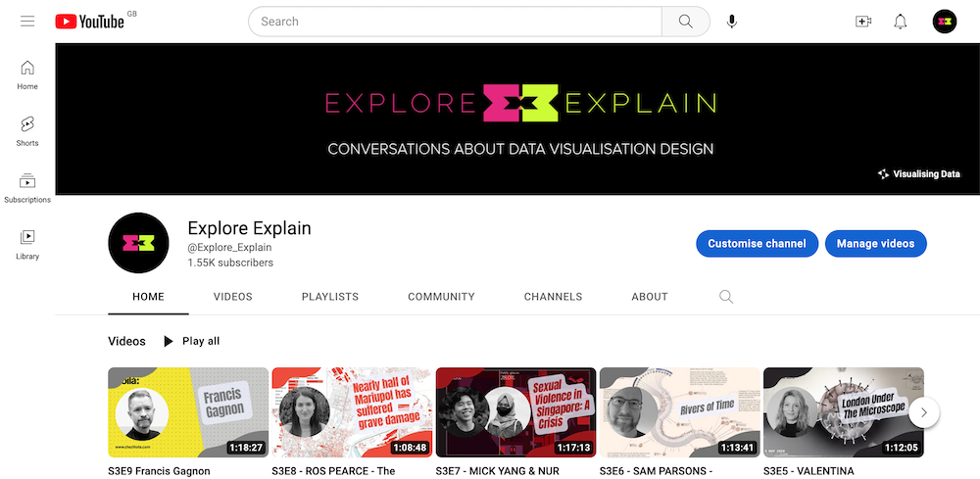The width and height of the screenshot is (980, 479).
Task: Click the @Explore_Explain handle
Action: click(229, 247)
